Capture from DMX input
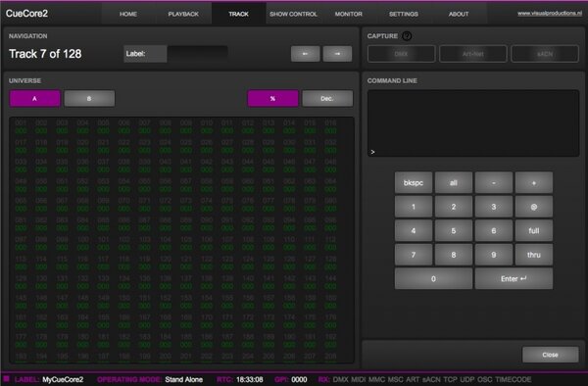Viewport: 588px width, 386px height. pyautogui.click(x=401, y=54)
